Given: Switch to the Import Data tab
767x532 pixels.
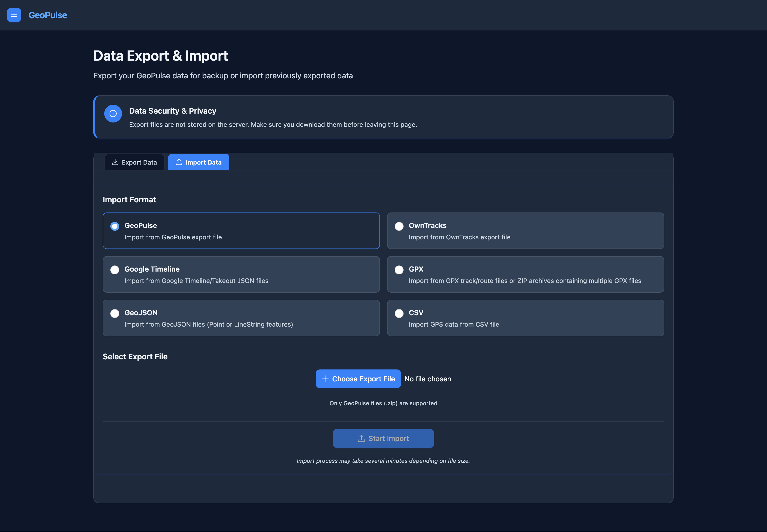Looking at the screenshot, I should (x=198, y=162).
